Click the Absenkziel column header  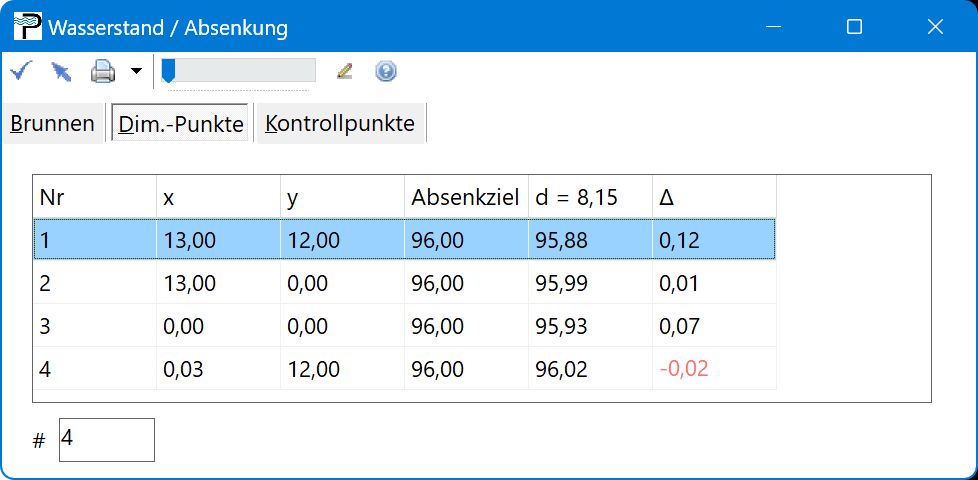coord(465,198)
